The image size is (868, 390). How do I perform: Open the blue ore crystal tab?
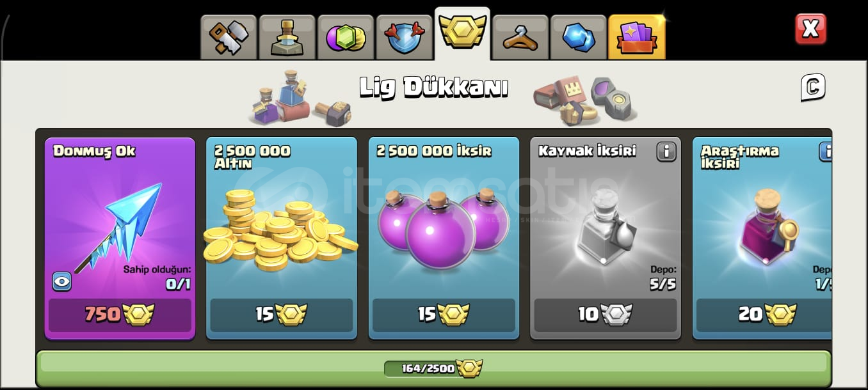click(x=579, y=37)
